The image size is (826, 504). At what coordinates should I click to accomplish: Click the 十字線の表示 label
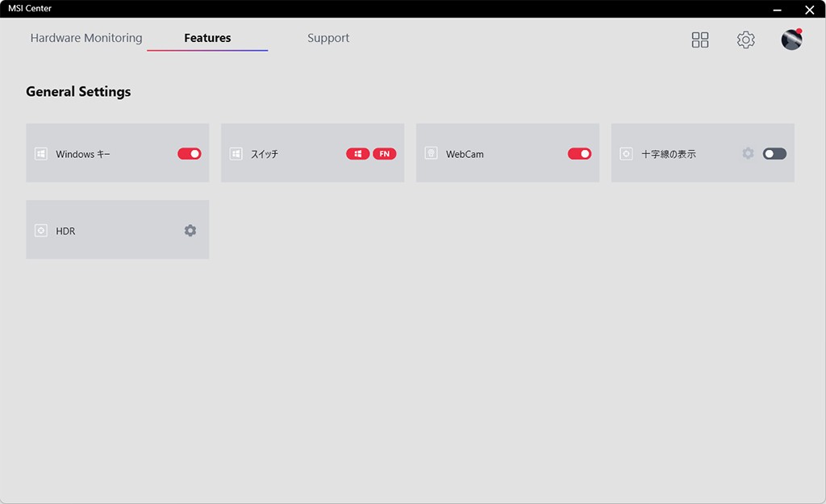pyautogui.click(x=669, y=154)
